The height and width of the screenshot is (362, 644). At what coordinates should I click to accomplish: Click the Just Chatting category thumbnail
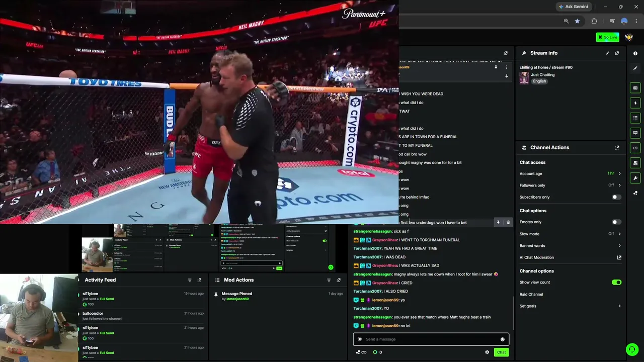[524, 78]
